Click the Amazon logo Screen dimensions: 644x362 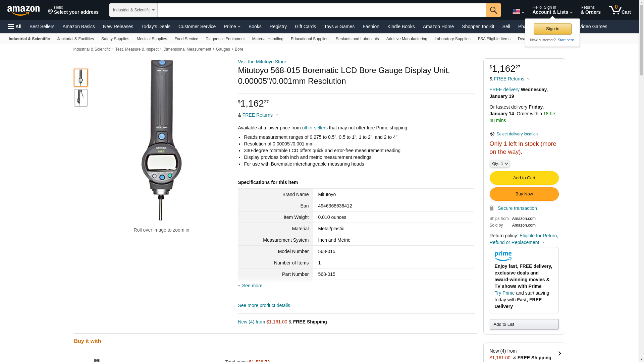click(23, 10)
